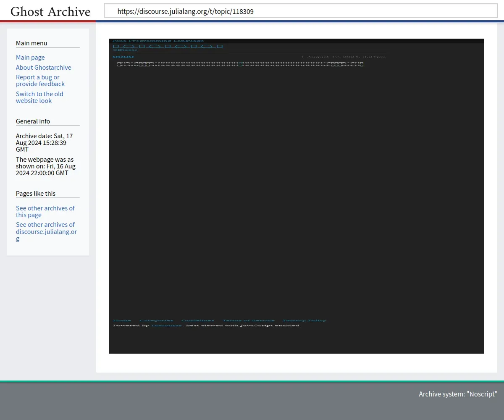Click the Ghost Archive site title

click(50, 11)
